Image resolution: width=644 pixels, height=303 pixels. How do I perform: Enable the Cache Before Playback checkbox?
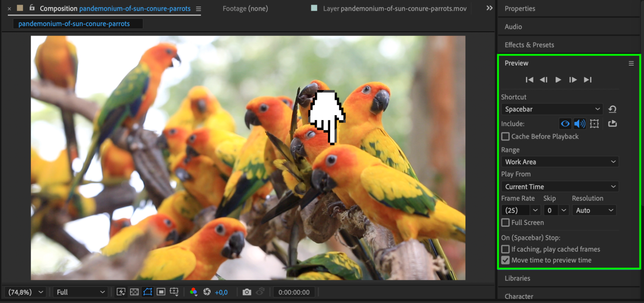(505, 136)
